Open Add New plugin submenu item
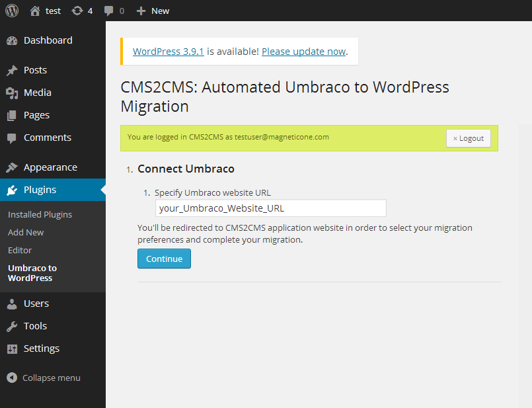Viewport: 532px width, 408px height. pos(26,233)
